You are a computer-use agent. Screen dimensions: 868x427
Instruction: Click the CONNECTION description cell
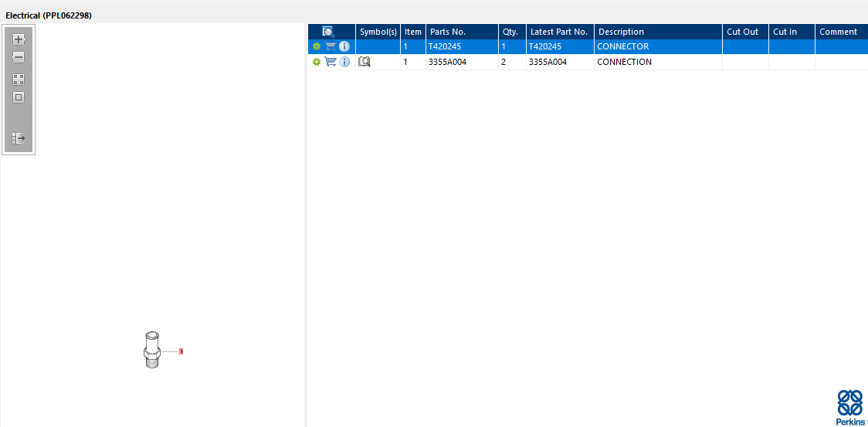(658, 62)
